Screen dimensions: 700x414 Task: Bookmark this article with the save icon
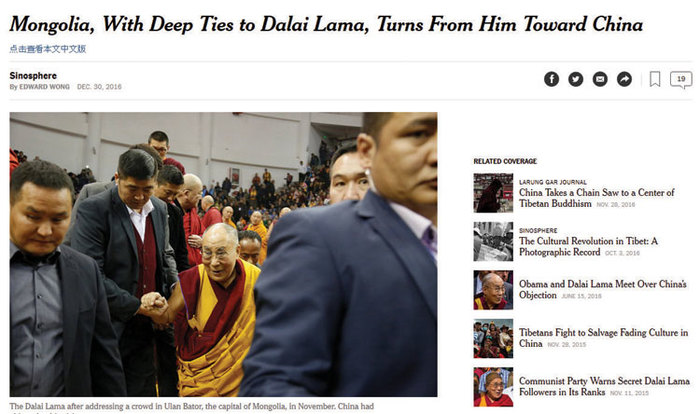point(654,79)
